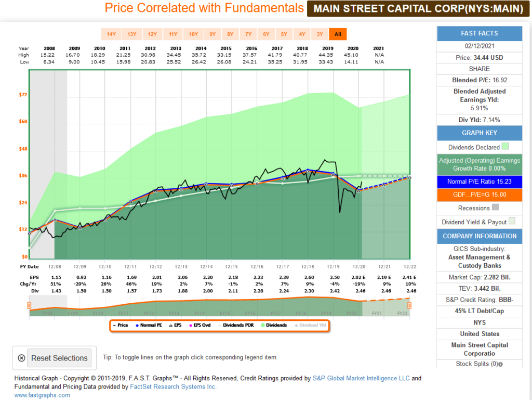Click the right range slider handle
Image resolution: width=532 pixels, height=400 pixels.
pyautogui.click(x=409, y=306)
